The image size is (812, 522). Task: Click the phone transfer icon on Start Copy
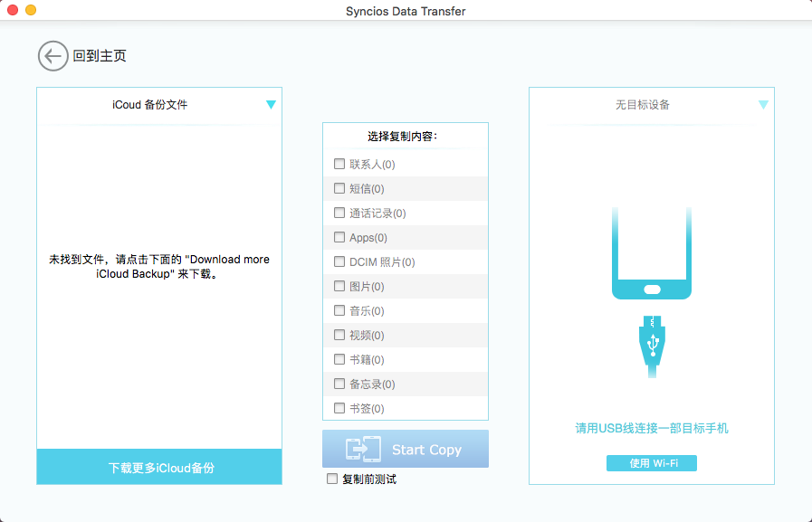coord(364,449)
